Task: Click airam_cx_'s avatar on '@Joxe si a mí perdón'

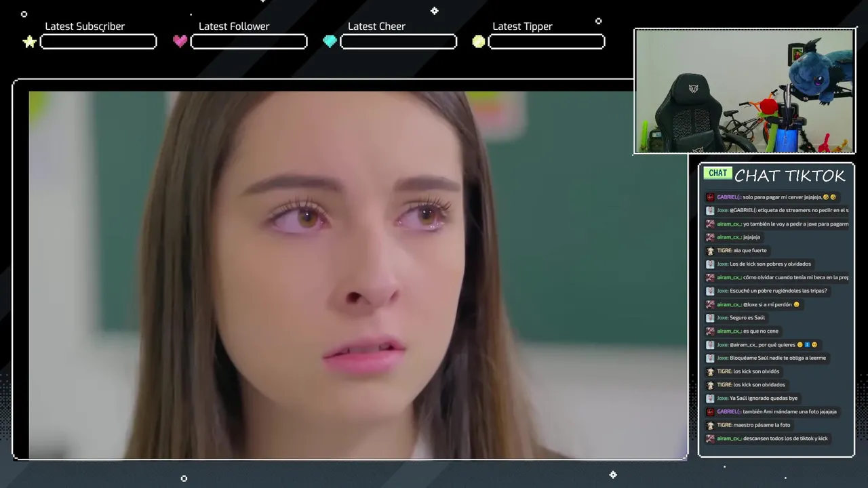Action: coord(710,304)
